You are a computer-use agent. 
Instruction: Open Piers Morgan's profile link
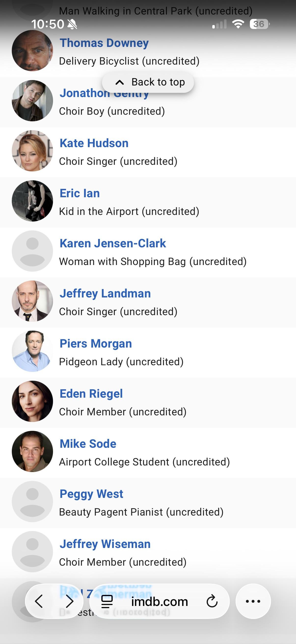[96, 344]
